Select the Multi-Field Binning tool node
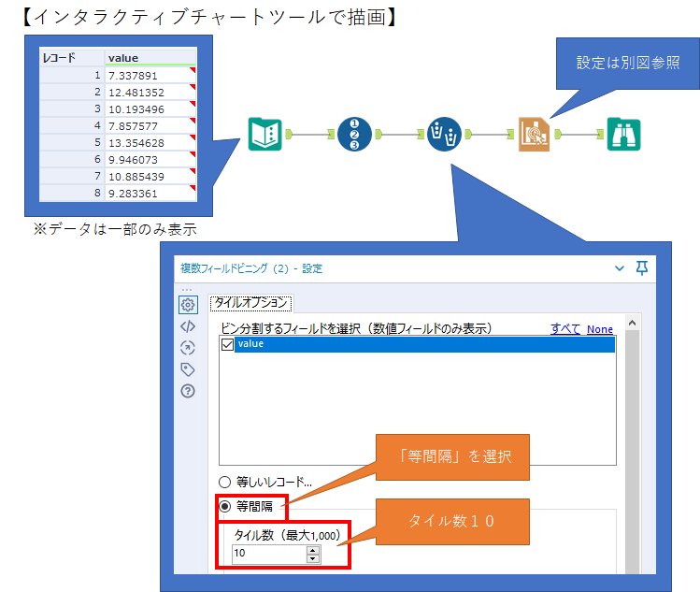Screen dimensions: 700x592 [444, 134]
